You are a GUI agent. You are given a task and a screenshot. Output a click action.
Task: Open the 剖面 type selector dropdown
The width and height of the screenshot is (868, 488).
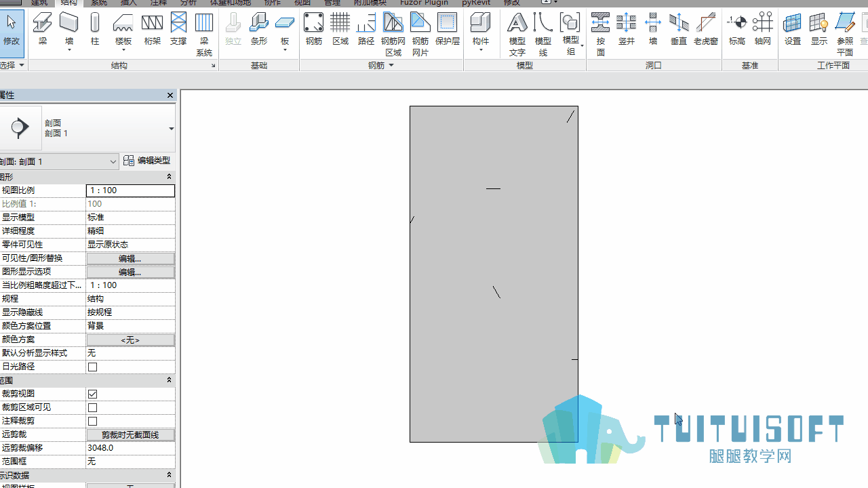click(x=171, y=128)
